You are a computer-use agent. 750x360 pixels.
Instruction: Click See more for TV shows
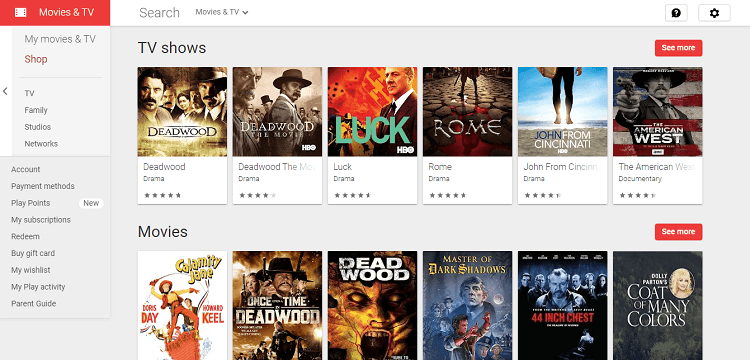click(x=678, y=48)
